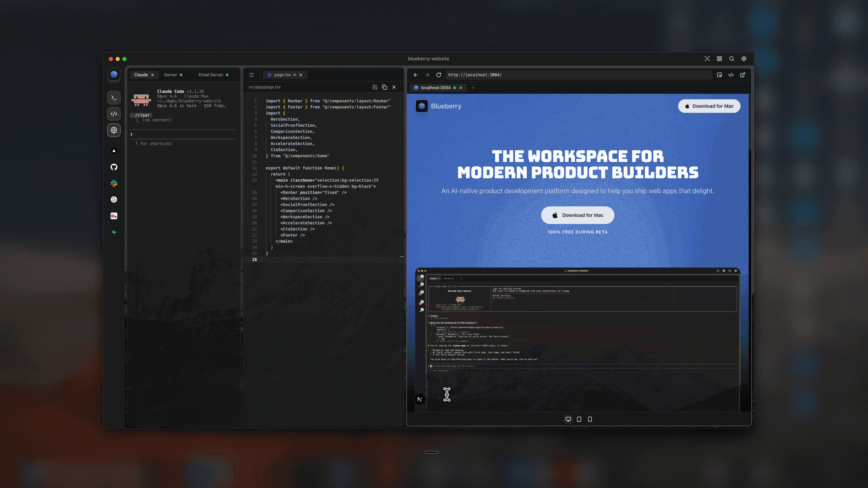Launch GitHub from the app sidebar

pyautogui.click(x=114, y=167)
